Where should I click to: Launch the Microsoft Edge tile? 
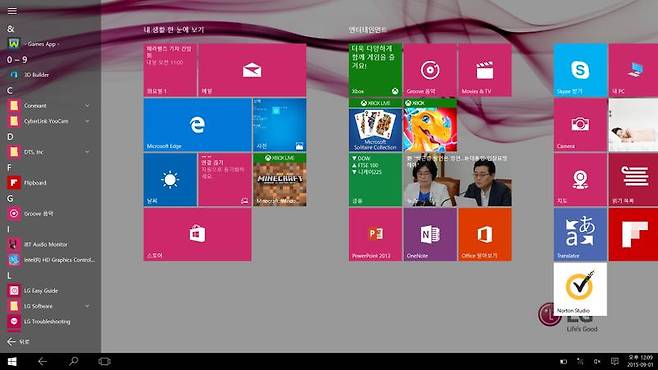click(197, 125)
